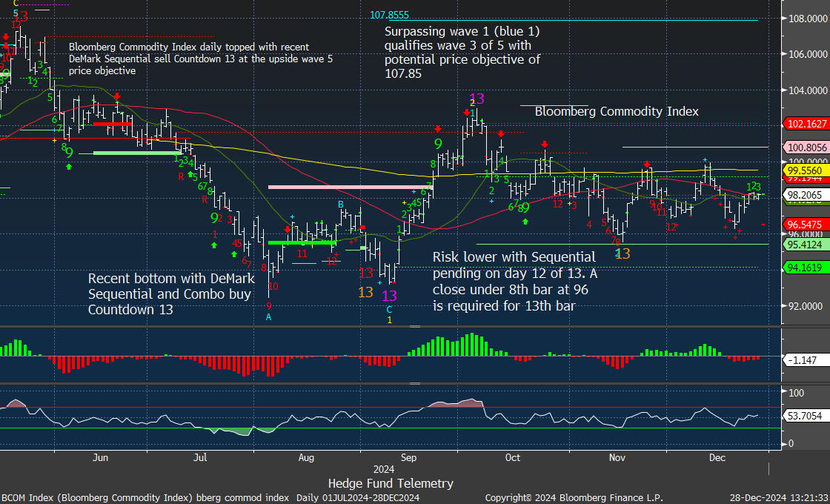Click the magenta 13 above the late-September peak

coord(477,99)
